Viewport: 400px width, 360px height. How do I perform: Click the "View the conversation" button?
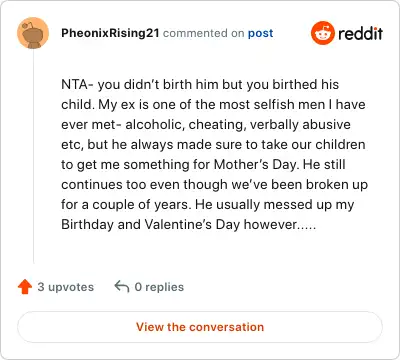(200, 327)
